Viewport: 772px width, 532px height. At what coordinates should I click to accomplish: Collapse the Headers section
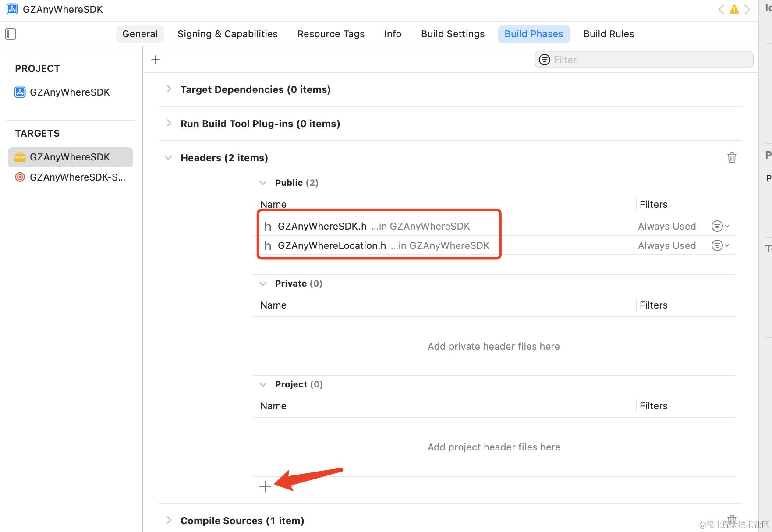click(x=168, y=158)
